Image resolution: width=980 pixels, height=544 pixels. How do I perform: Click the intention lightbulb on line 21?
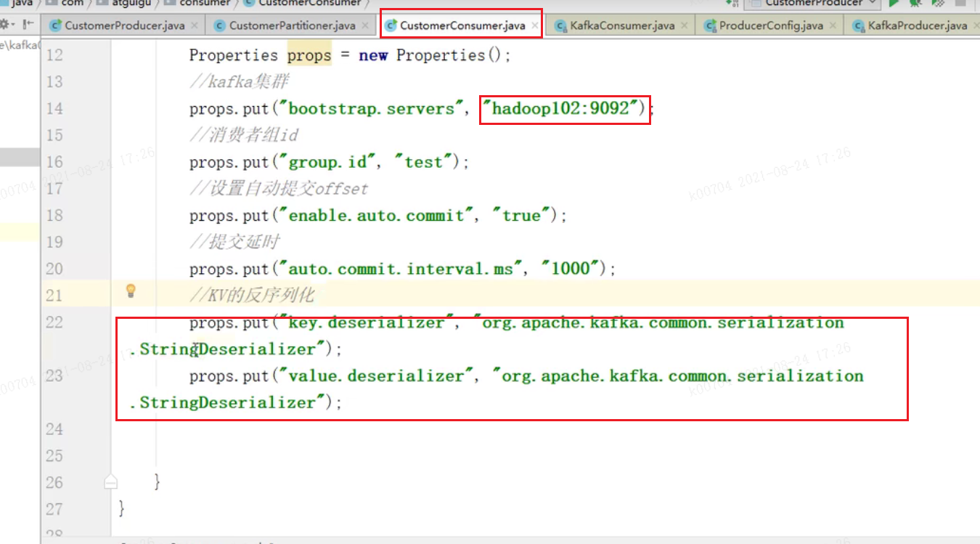click(x=131, y=291)
